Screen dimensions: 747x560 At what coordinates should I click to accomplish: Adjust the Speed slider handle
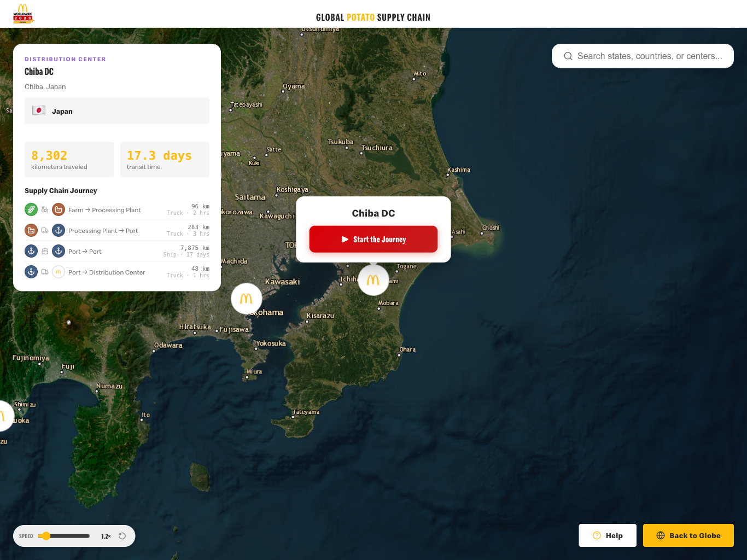[46, 536]
